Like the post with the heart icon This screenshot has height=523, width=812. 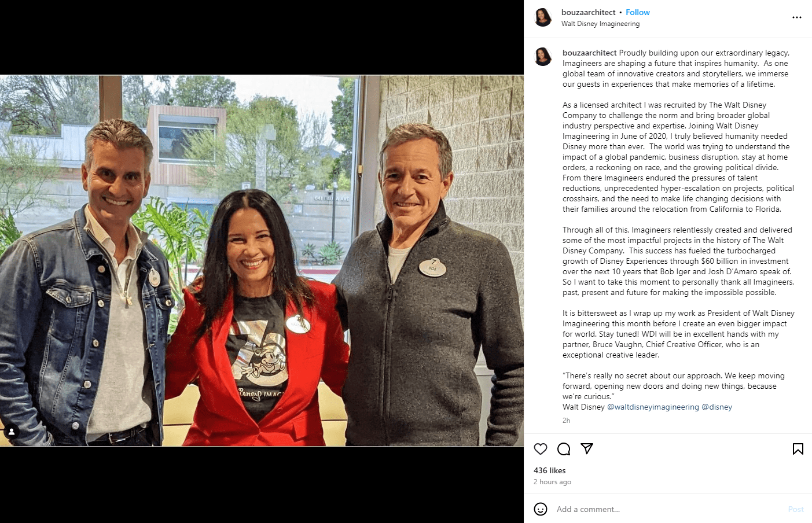pyautogui.click(x=541, y=449)
